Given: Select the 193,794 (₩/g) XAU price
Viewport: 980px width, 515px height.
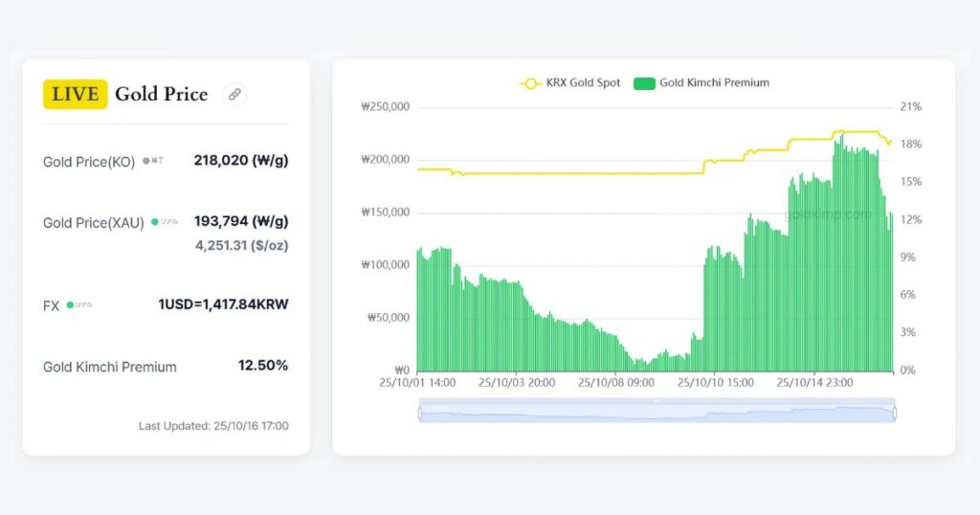Looking at the screenshot, I should pos(240,221).
